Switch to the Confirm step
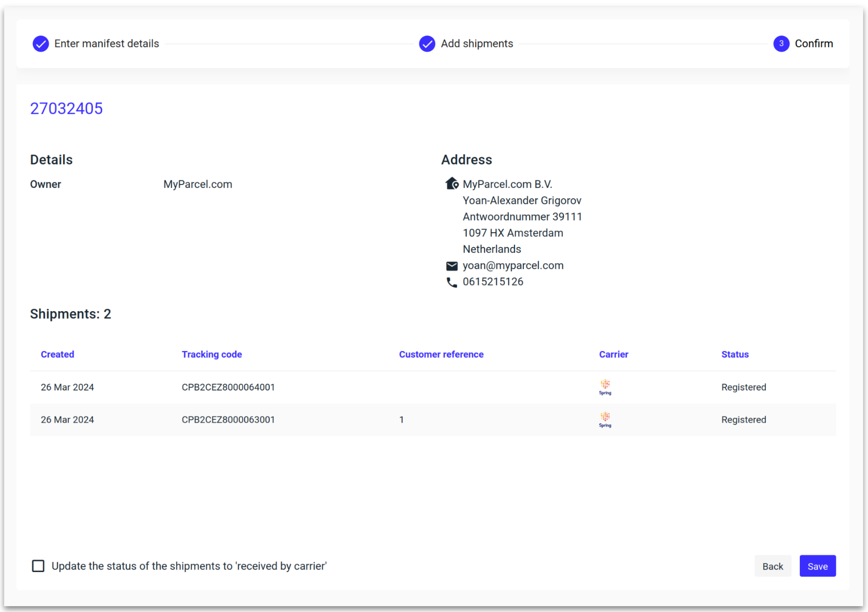The image size is (868, 612). [x=814, y=43]
